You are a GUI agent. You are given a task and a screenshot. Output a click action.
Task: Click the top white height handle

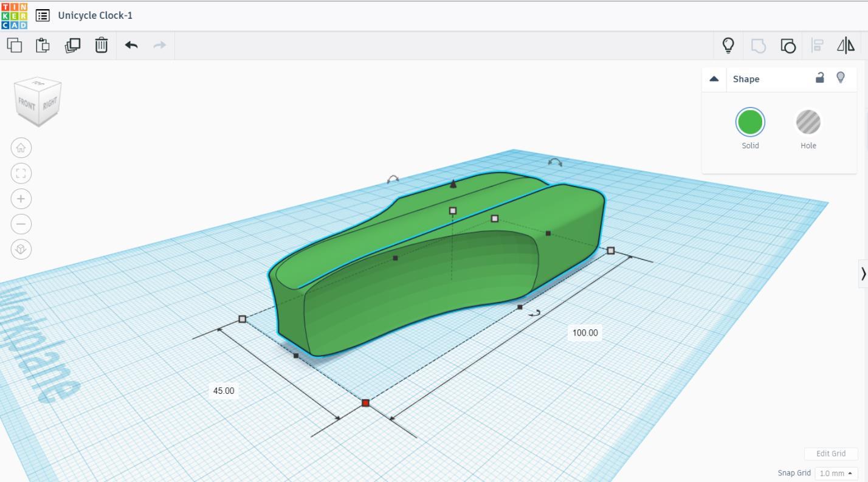[x=452, y=211]
